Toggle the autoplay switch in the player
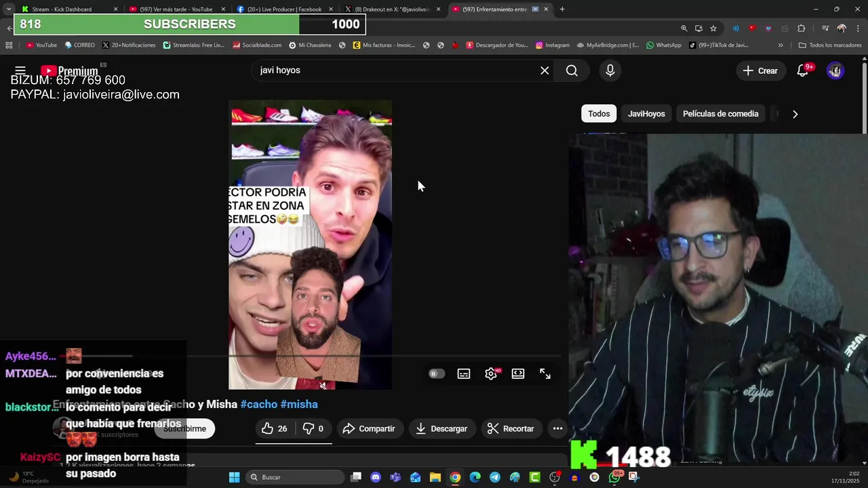Viewport: 868px width, 488px height. [437, 373]
